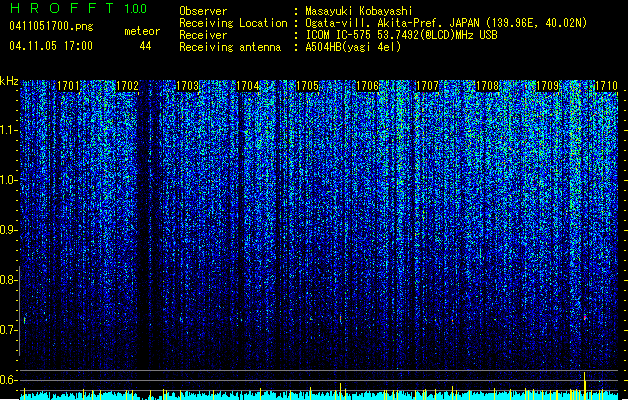
Task: Click the 'meteor' count label
Action: pos(142,31)
